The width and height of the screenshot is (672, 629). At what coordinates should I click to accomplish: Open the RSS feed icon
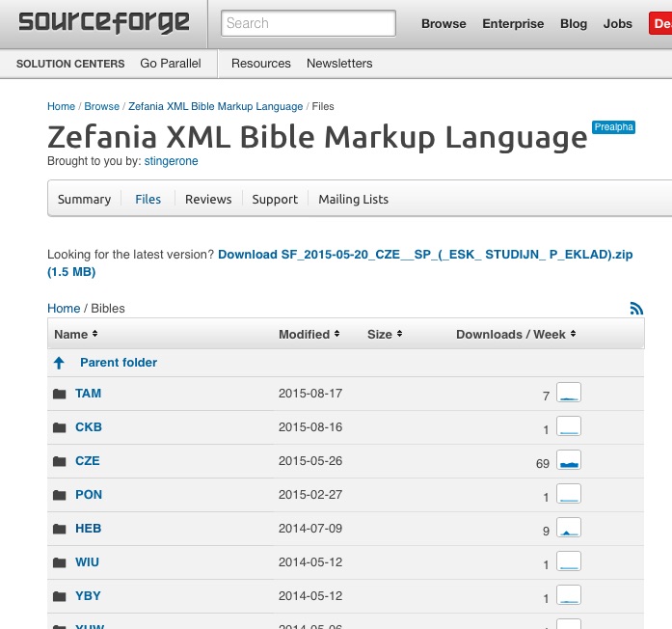click(636, 309)
